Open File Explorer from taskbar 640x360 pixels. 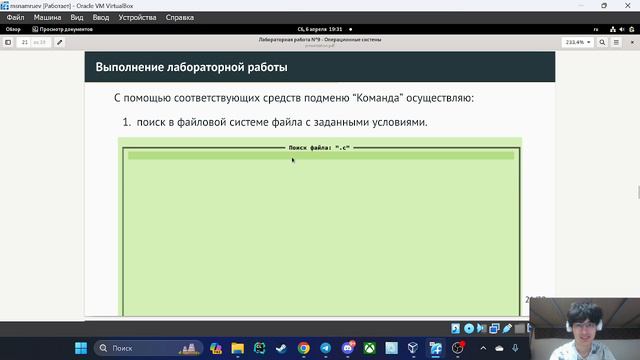[x=238, y=348]
